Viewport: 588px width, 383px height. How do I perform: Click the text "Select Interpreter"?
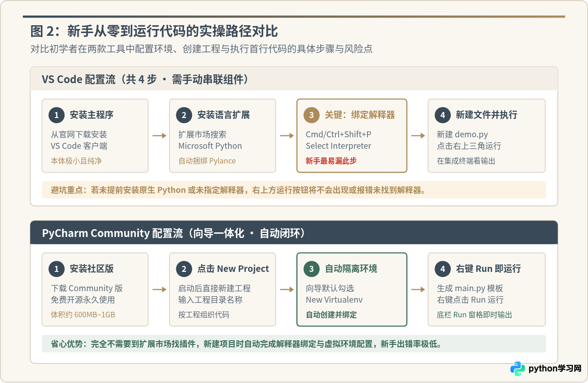[339, 146]
